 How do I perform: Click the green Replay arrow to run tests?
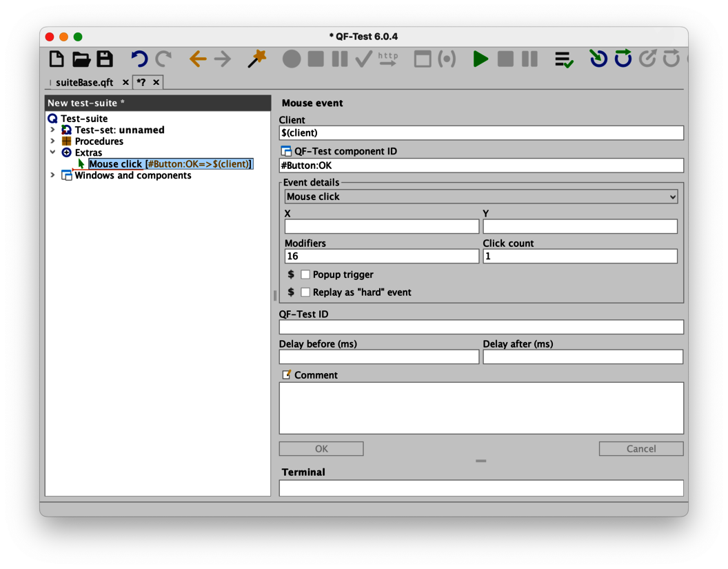[x=481, y=59]
